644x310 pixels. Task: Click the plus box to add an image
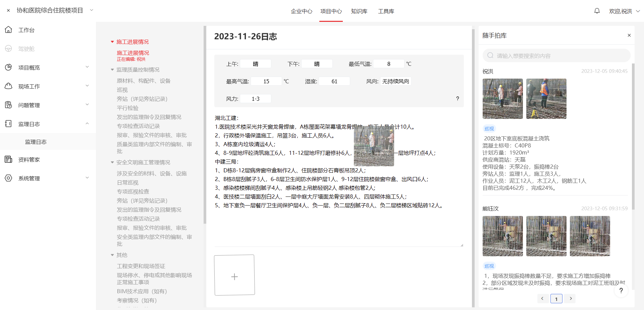[x=234, y=275]
